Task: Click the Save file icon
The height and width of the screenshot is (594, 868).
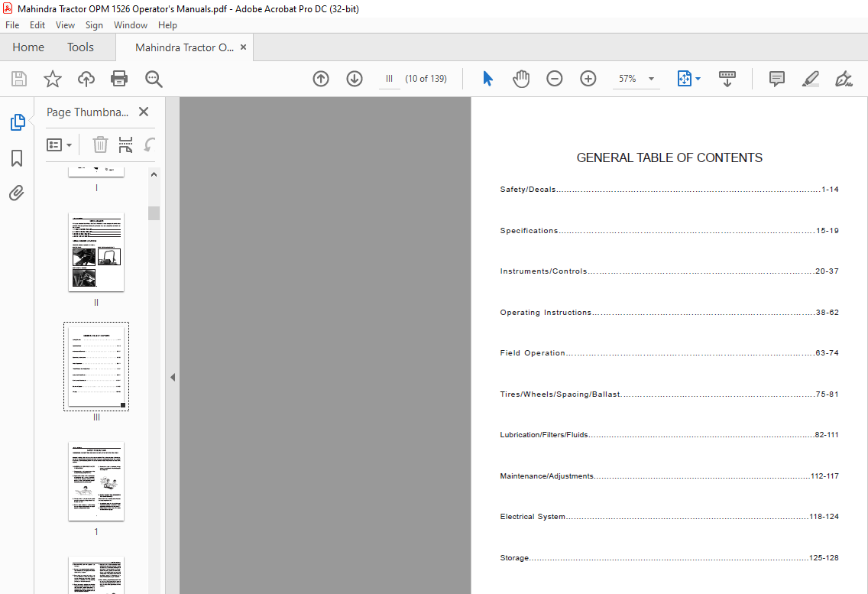Action: tap(19, 79)
